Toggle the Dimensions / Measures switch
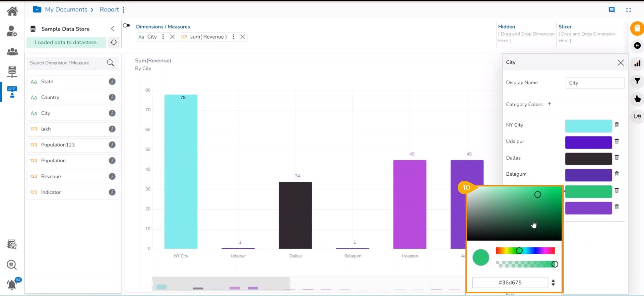 pos(126,26)
